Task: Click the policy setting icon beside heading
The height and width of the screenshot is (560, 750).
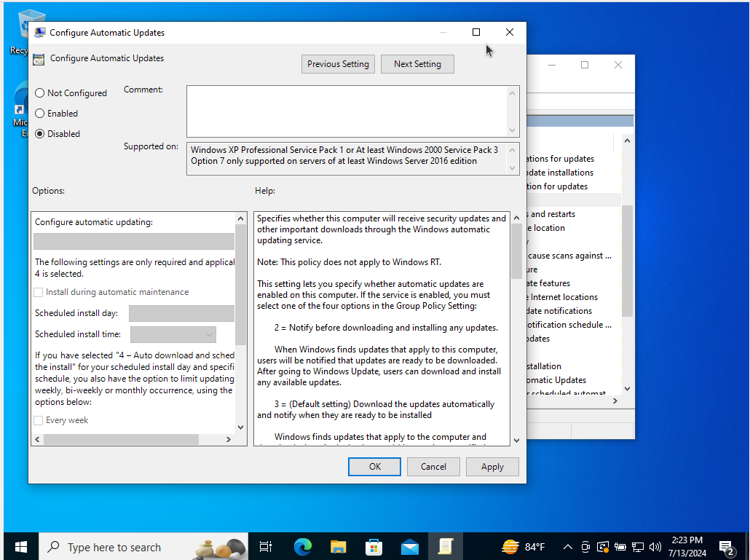Action: pyautogui.click(x=39, y=59)
